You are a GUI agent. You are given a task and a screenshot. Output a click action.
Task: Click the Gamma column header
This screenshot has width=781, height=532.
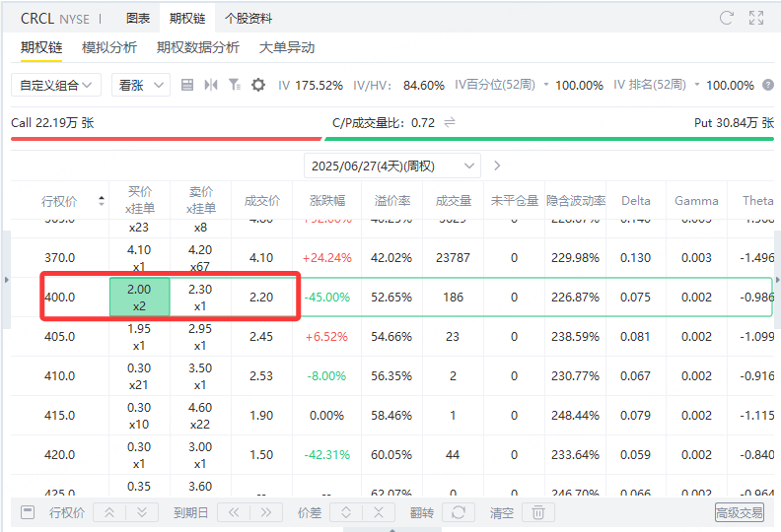[696, 201]
